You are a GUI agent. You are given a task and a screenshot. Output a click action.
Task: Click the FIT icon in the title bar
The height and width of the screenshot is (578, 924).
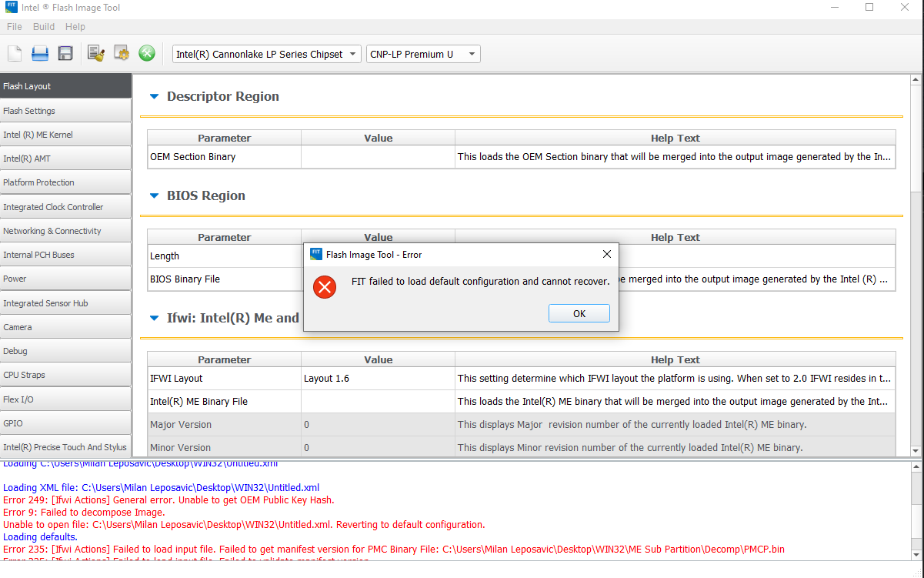coord(11,8)
